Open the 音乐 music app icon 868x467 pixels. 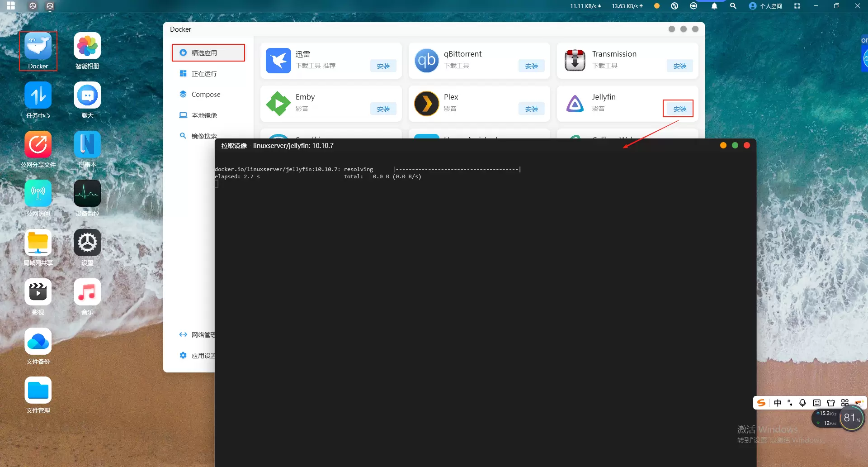pyautogui.click(x=87, y=293)
